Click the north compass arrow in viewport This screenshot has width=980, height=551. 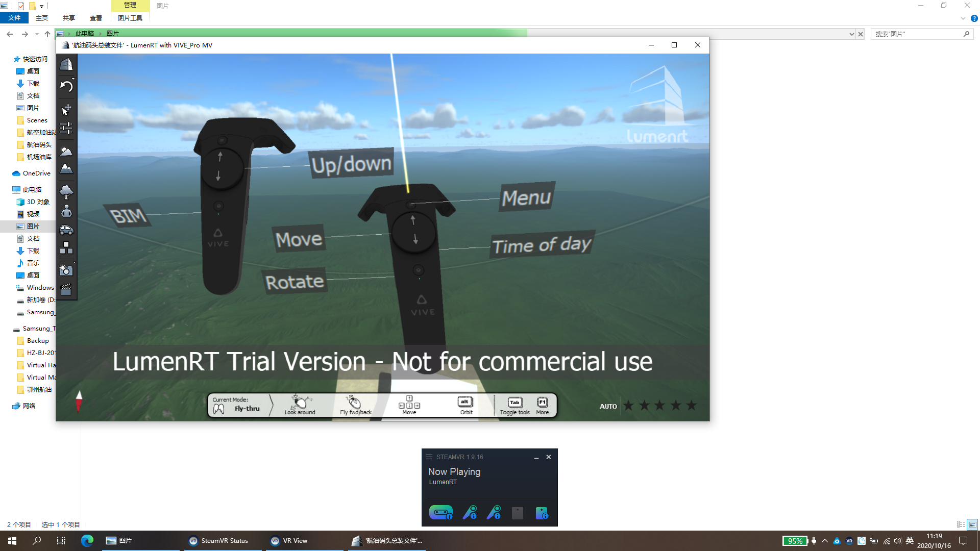(x=79, y=401)
